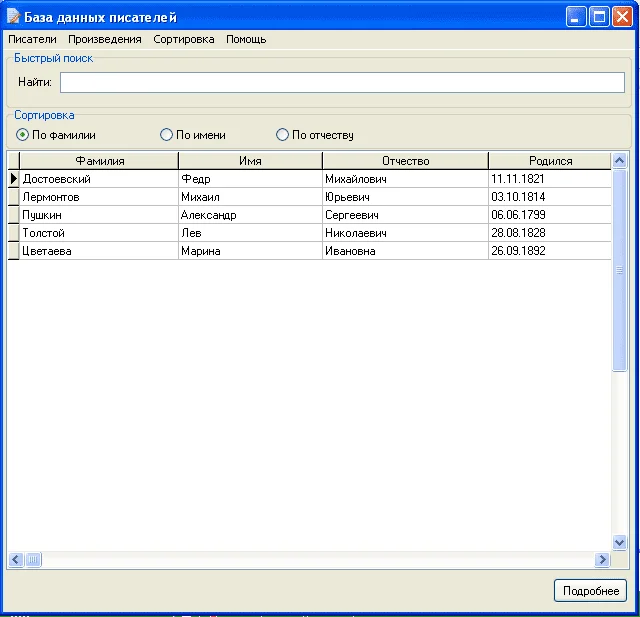Select the Пушкин row cell
The width and height of the screenshot is (640, 617).
click(99, 215)
